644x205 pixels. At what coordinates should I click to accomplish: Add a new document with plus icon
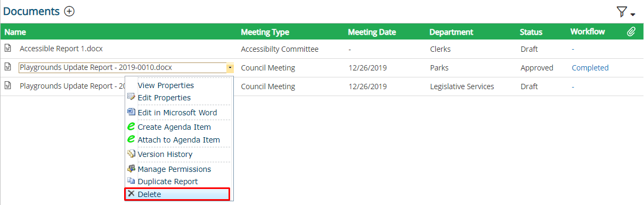[x=69, y=11]
